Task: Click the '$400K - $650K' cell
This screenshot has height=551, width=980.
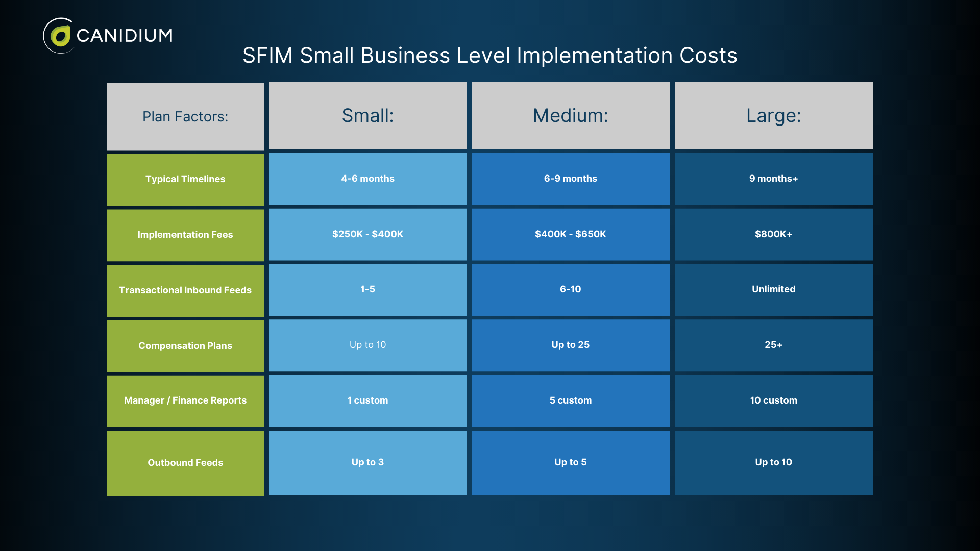Action: coord(571,235)
